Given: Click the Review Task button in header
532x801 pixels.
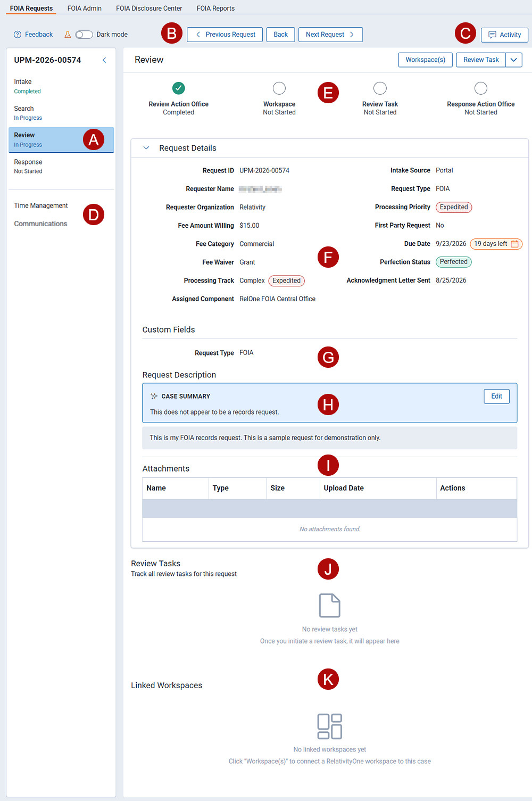Looking at the screenshot, I should (481, 60).
